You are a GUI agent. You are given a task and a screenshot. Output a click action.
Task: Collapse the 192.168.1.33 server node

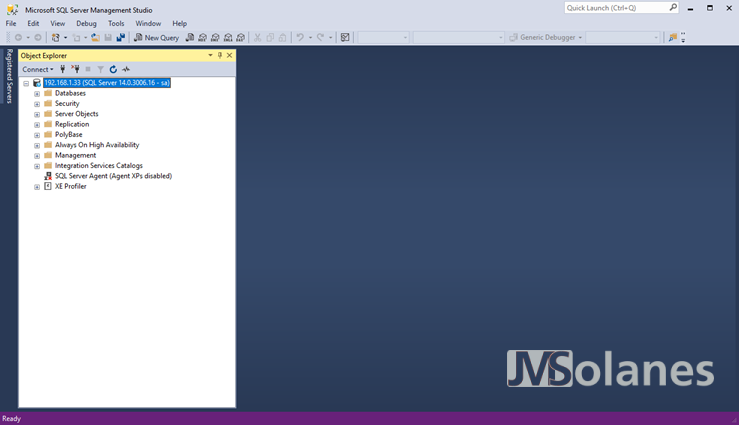pyautogui.click(x=26, y=83)
